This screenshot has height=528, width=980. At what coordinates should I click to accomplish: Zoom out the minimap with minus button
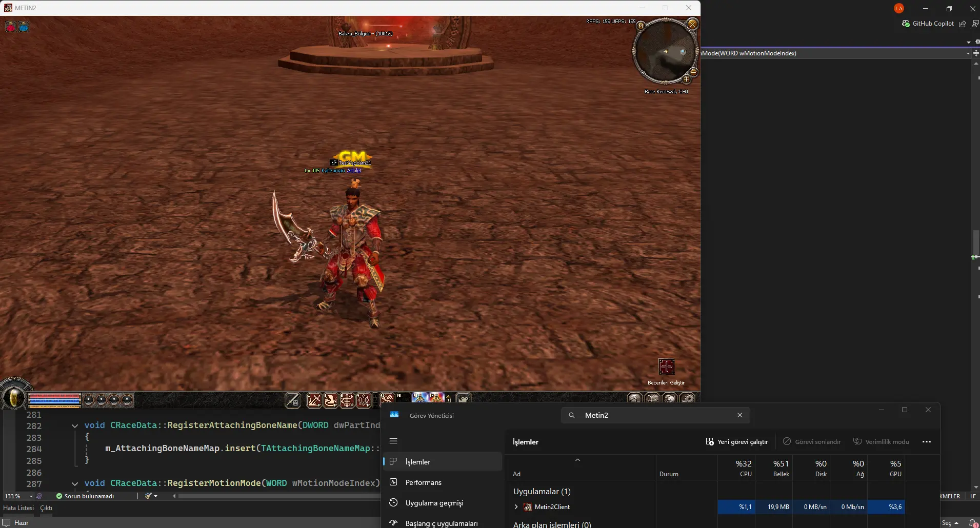(693, 72)
